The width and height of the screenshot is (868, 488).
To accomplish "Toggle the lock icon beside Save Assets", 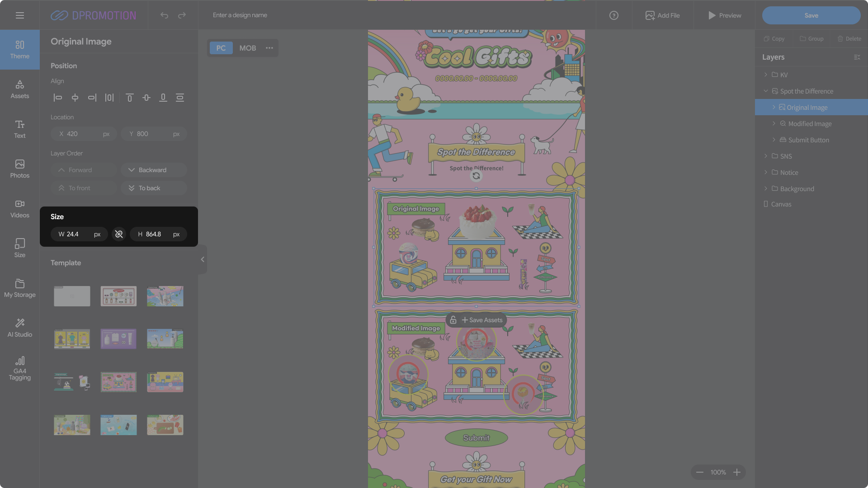I will (453, 320).
